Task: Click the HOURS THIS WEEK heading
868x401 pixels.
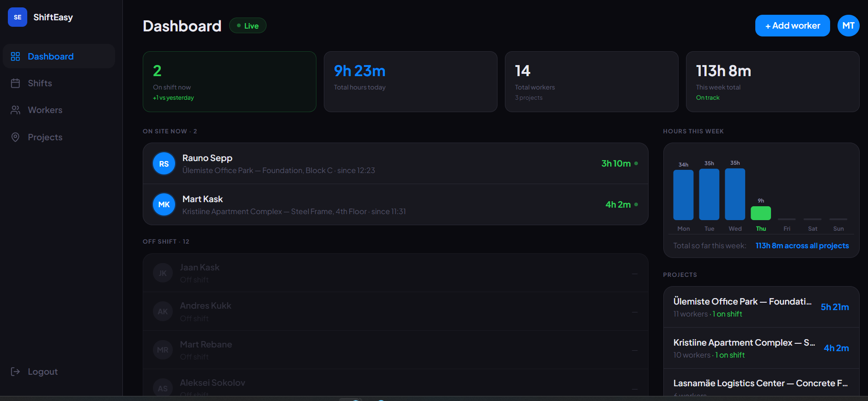Action: pyautogui.click(x=693, y=131)
